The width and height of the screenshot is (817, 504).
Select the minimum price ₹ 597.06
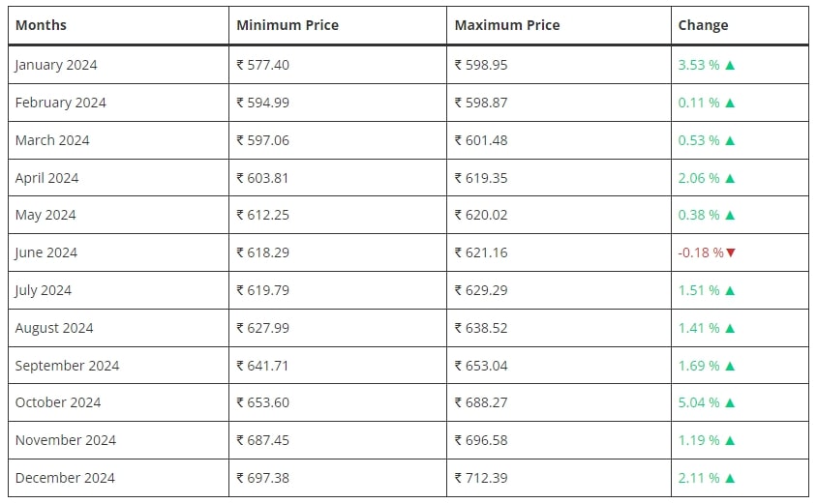click(x=262, y=140)
